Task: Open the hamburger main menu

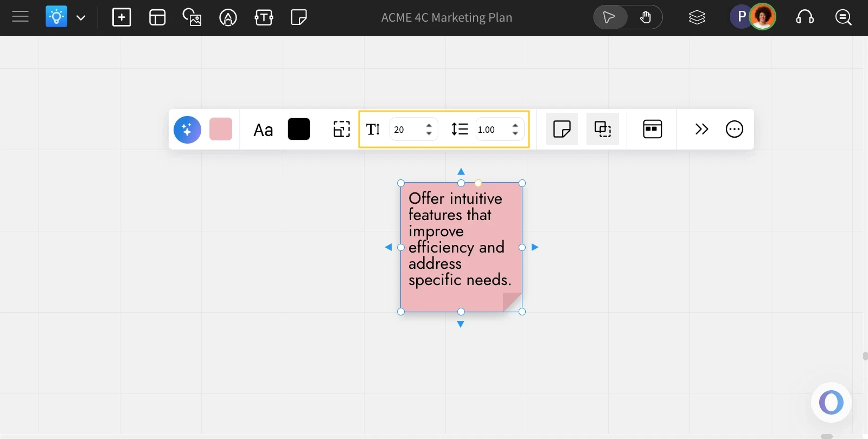Action: pos(20,17)
